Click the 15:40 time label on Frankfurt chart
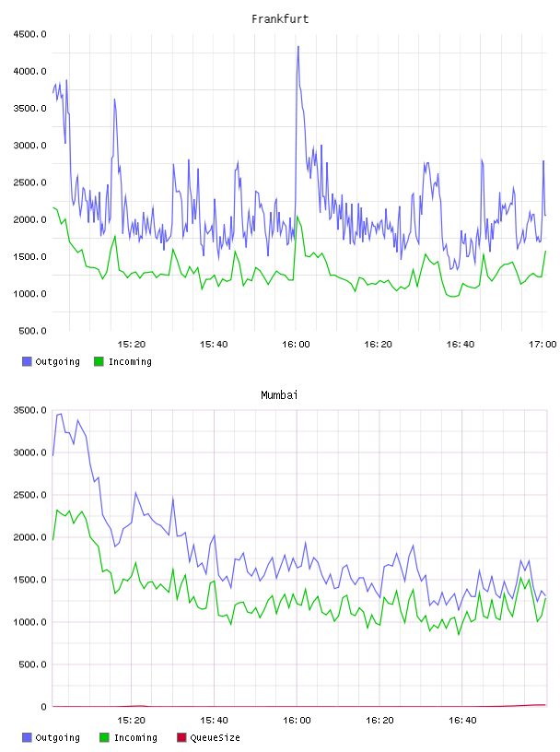The width and height of the screenshot is (560, 752). pos(214,345)
